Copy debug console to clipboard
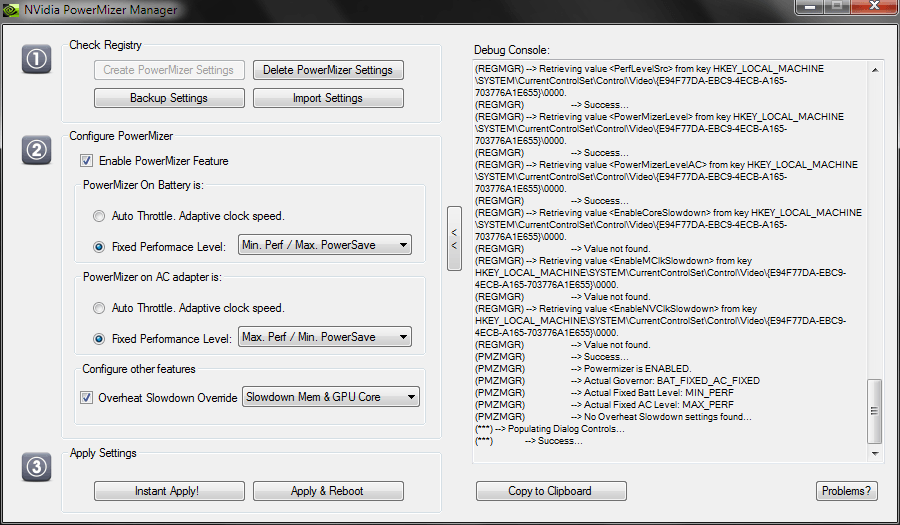 tap(550, 491)
